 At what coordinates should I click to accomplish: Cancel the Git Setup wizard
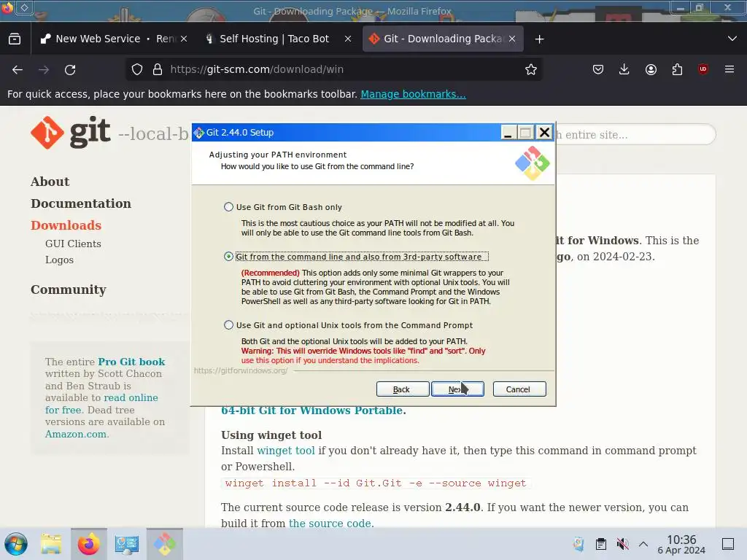coord(519,389)
